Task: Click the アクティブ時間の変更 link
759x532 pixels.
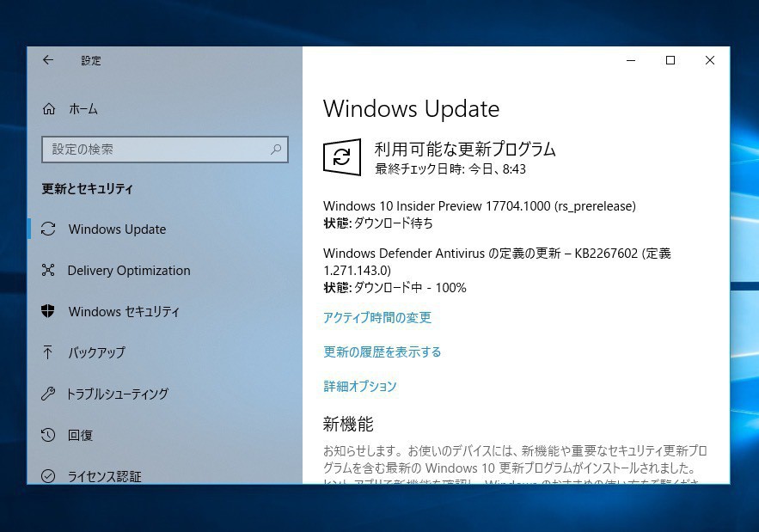Action: pyautogui.click(x=377, y=317)
